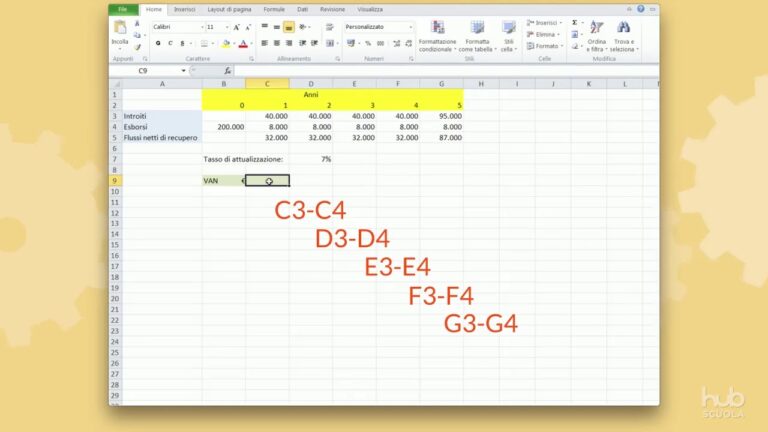Viewport: 768px width, 432px height.
Task: Click the cell borders icon
Action: [204, 44]
